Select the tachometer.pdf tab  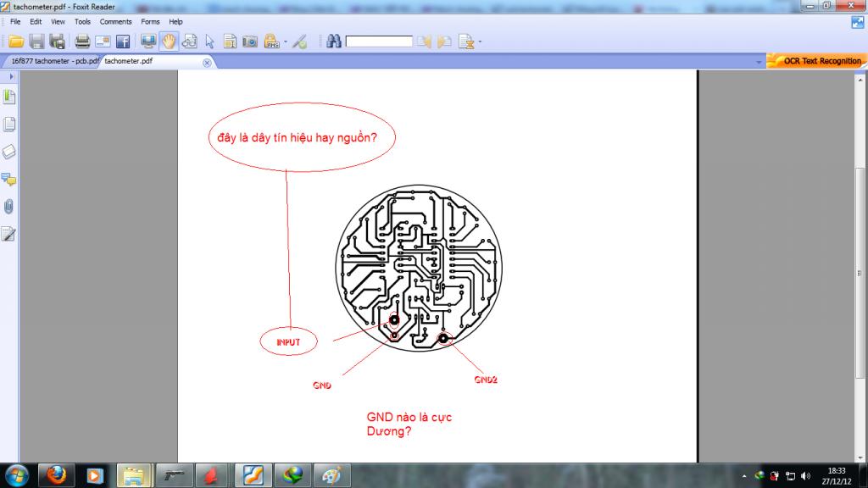pos(129,61)
